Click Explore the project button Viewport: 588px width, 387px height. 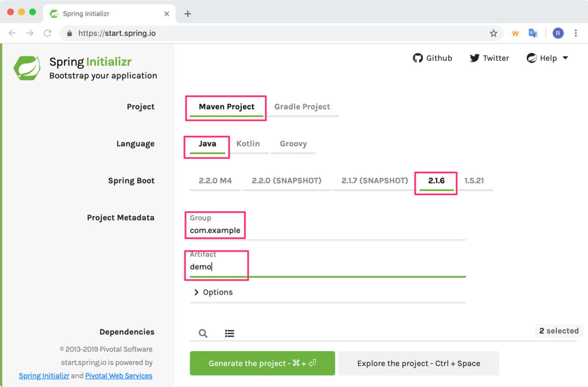(419, 363)
